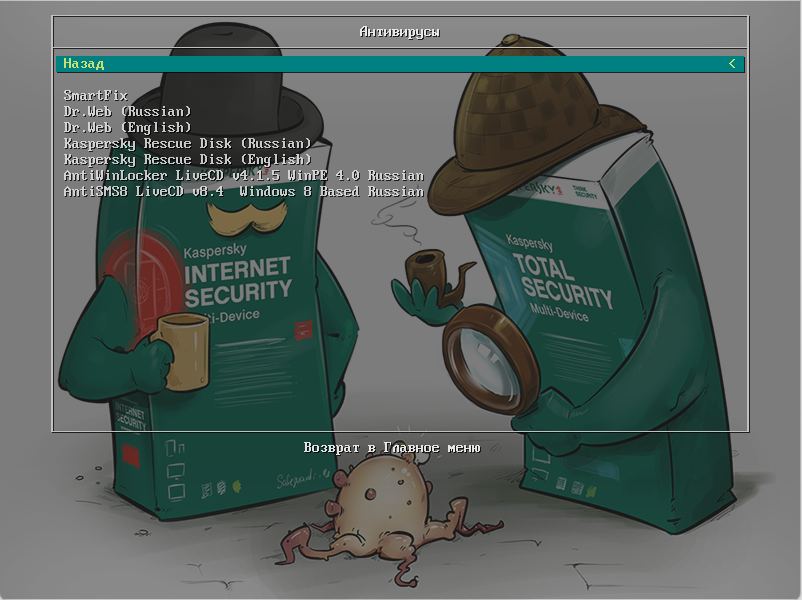Pick AntiSMS8 LiveCD v8.4 entry
Screen dimensions: 802x600
pos(243,191)
